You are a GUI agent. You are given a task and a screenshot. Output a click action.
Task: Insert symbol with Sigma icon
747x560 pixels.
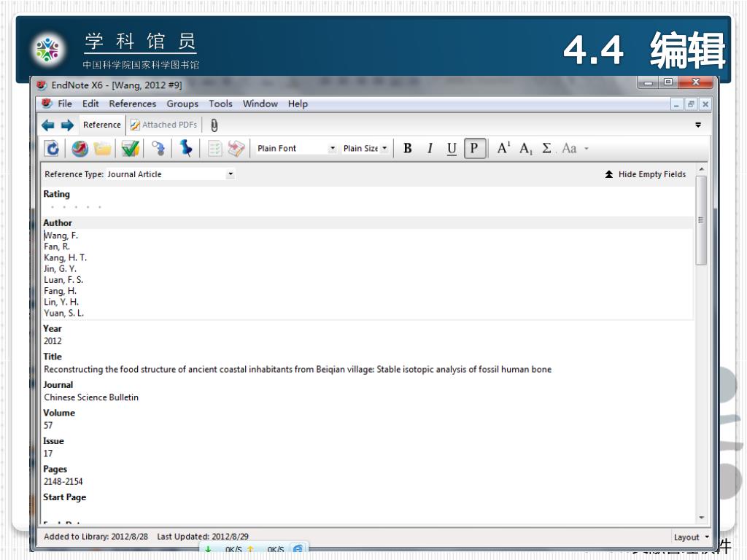click(x=547, y=148)
